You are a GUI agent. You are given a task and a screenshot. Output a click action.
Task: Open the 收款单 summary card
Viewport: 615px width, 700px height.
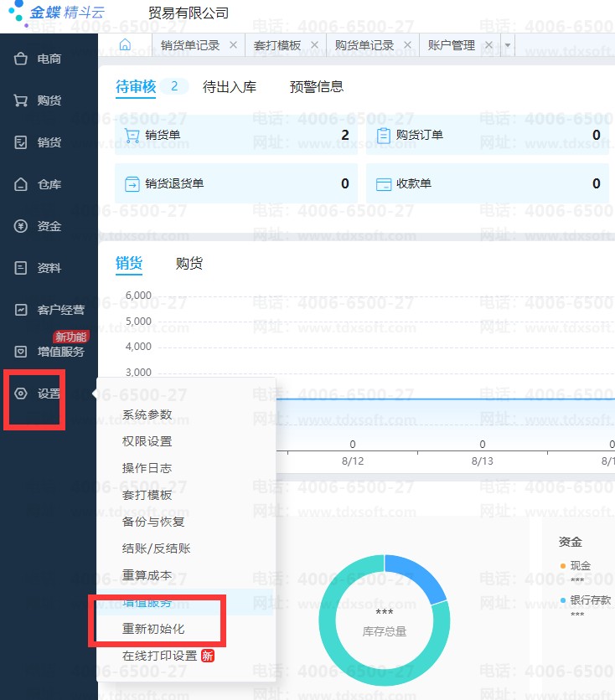click(488, 184)
